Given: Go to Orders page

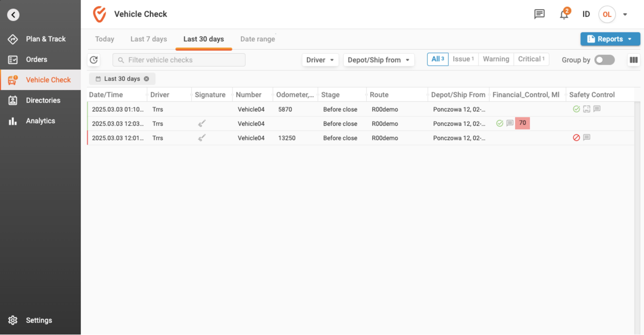Looking at the screenshot, I should coord(40,59).
